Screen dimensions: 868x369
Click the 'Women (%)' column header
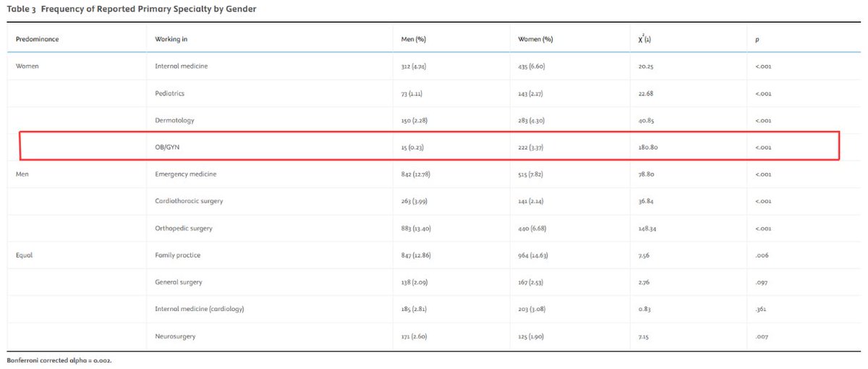(537, 39)
